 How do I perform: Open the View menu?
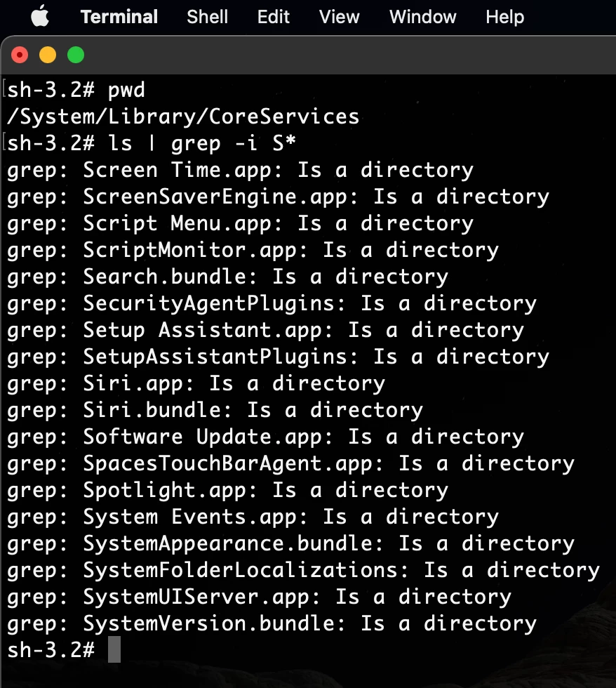click(340, 17)
